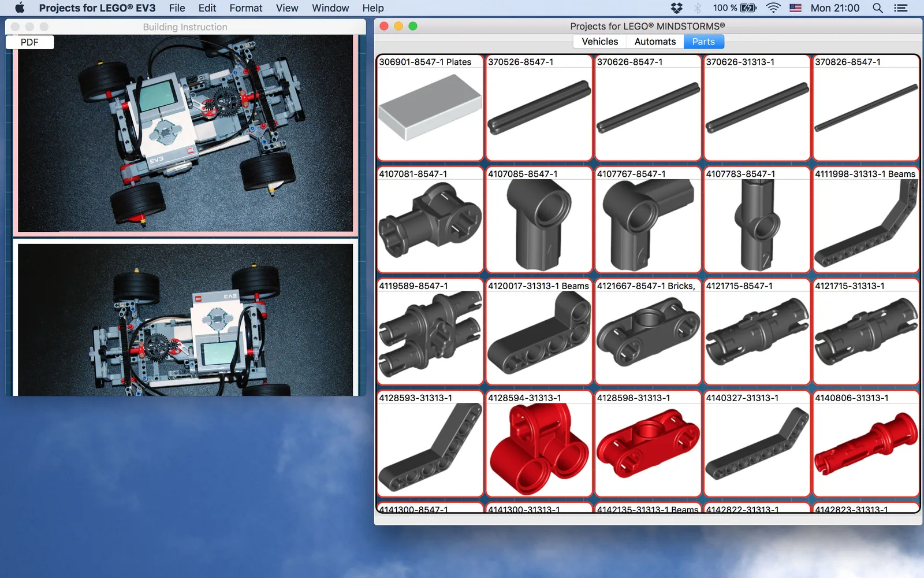924x578 pixels.
Task: Pick angled beam 4140327-31313-1
Action: coord(757,444)
